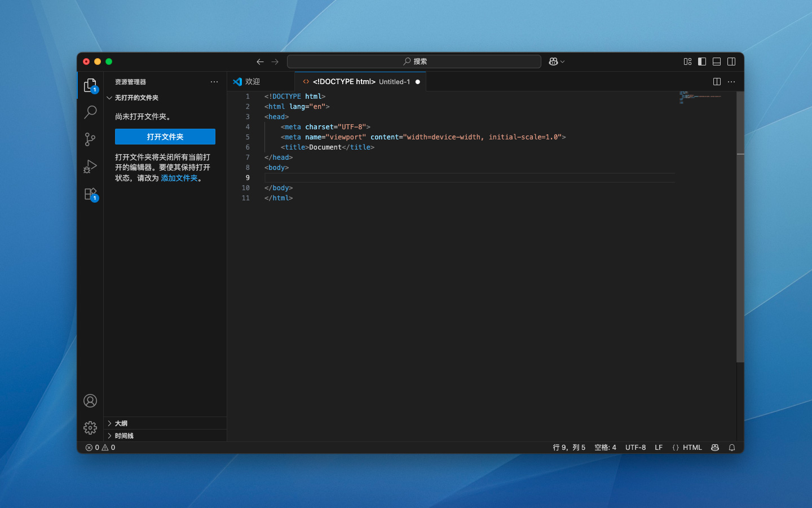Click the green macOS zoom window button

[x=109, y=62]
